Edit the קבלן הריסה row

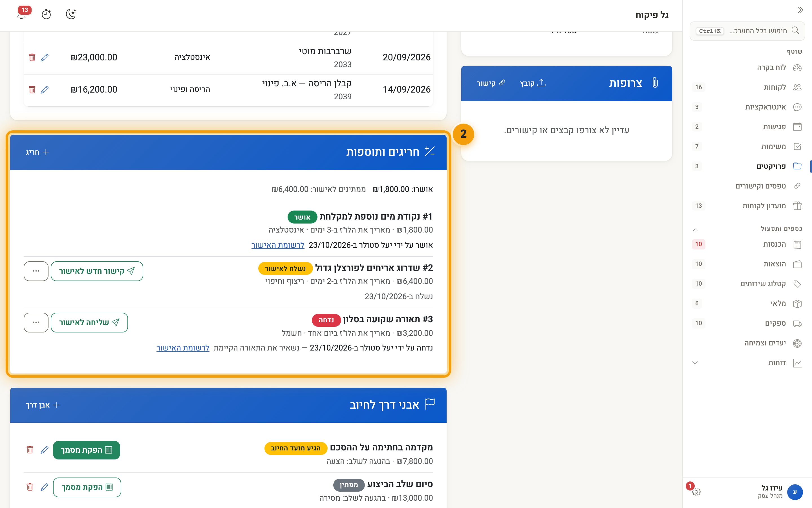tap(44, 90)
